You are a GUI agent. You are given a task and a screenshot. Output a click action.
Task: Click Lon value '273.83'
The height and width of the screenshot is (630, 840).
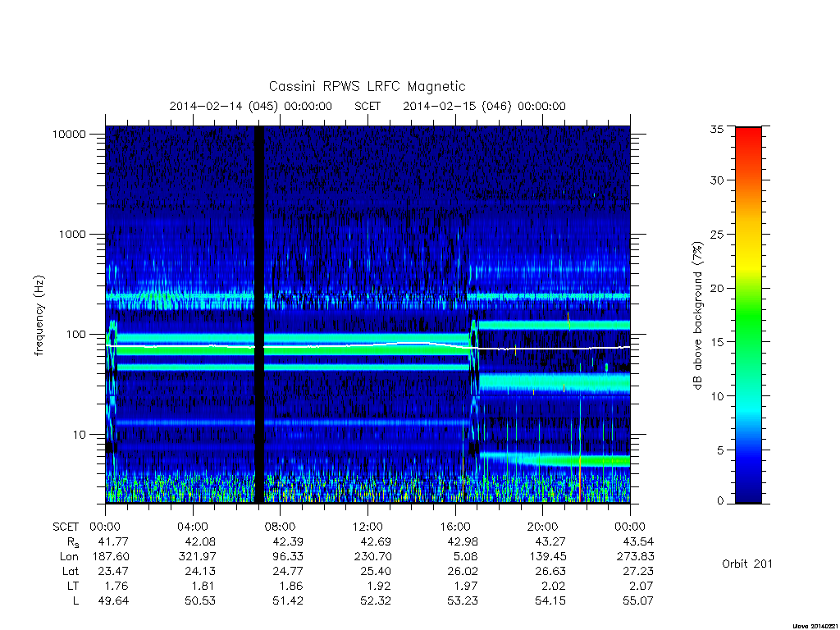[636, 557]
